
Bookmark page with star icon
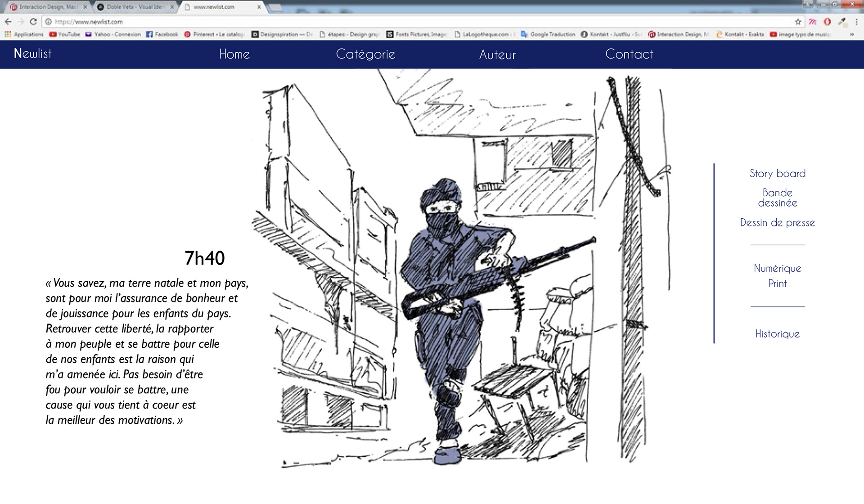point(798,22)
